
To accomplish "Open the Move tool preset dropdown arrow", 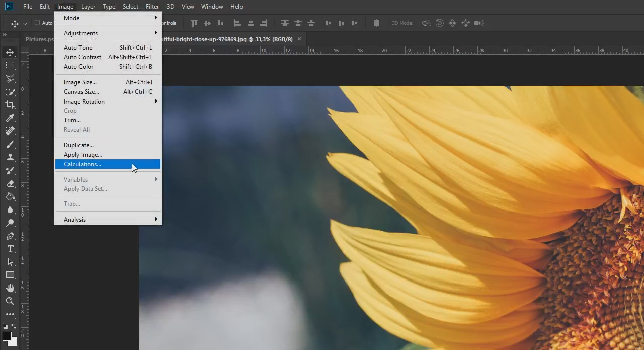I will pos(25,24).
